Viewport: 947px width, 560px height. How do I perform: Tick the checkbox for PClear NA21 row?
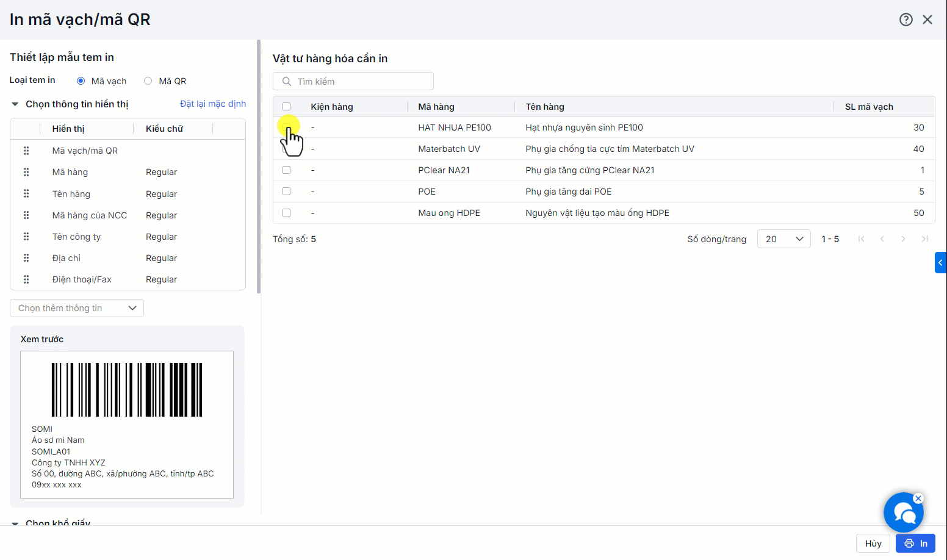pos(286,170)
